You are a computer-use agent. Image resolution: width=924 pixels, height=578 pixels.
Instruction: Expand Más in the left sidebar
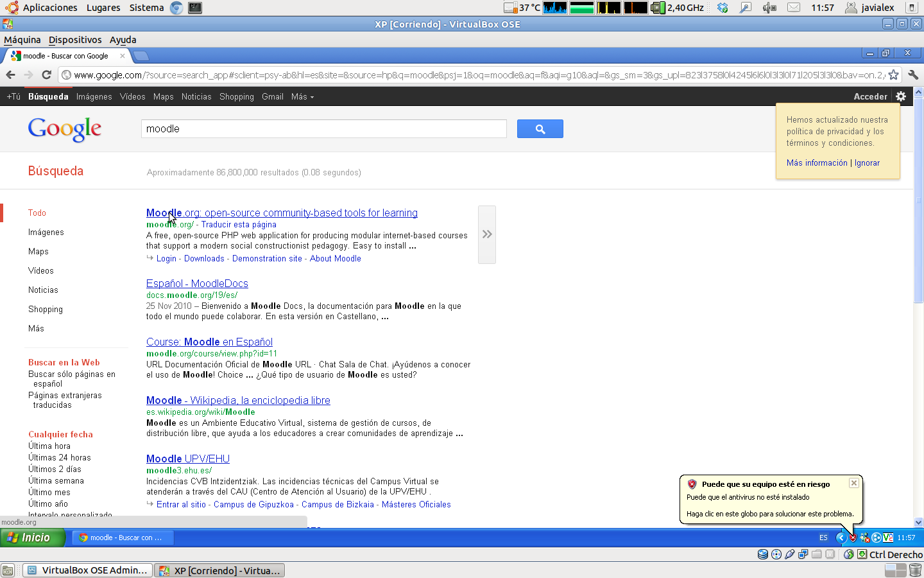36,329
